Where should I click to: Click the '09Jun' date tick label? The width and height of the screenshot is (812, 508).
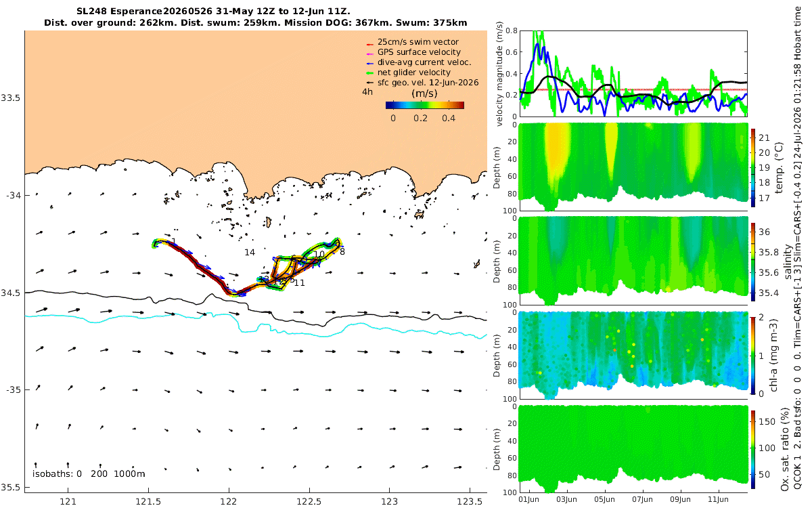coord(680,500)
